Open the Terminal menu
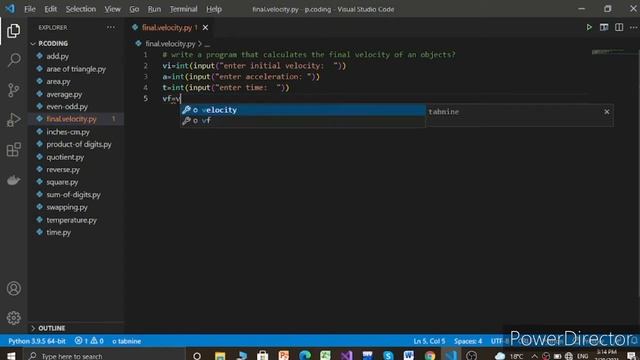The height and width of the screenshot is (360, 640). coord(183,9)
